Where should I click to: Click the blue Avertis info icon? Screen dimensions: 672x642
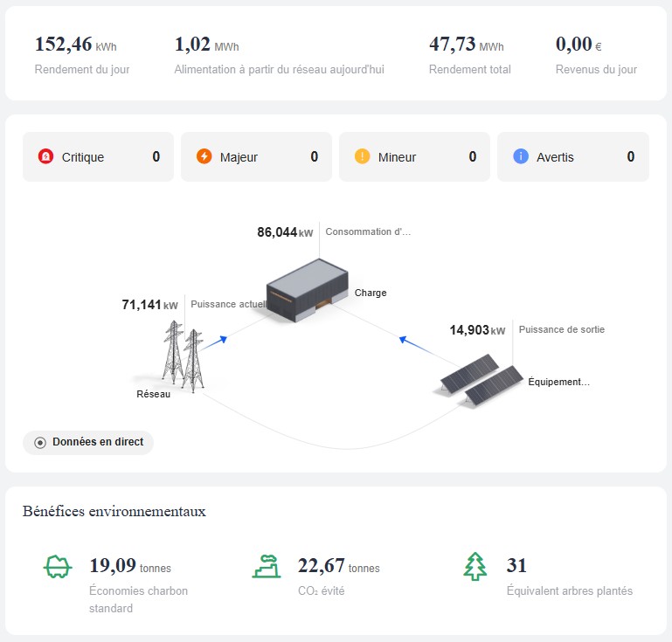point(521,157)
